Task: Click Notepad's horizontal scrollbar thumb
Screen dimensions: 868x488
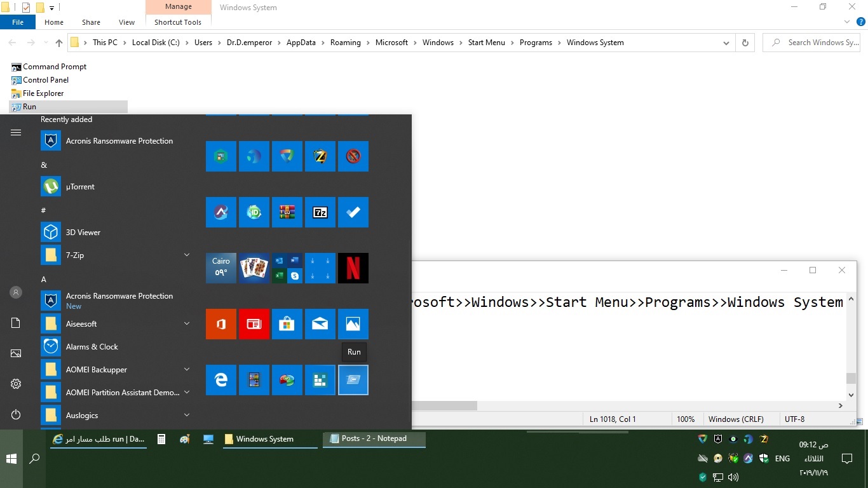Action: [x=444, y=405]
